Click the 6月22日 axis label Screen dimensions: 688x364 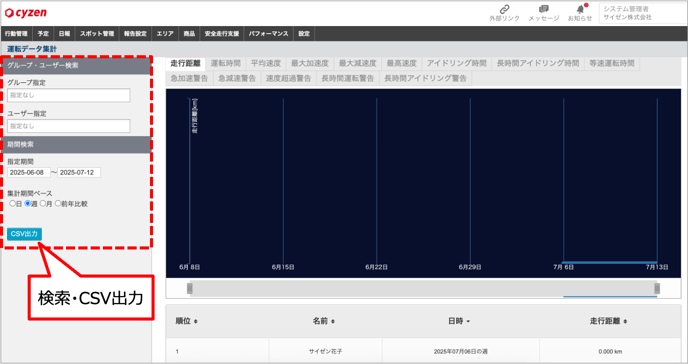point(376,267)
